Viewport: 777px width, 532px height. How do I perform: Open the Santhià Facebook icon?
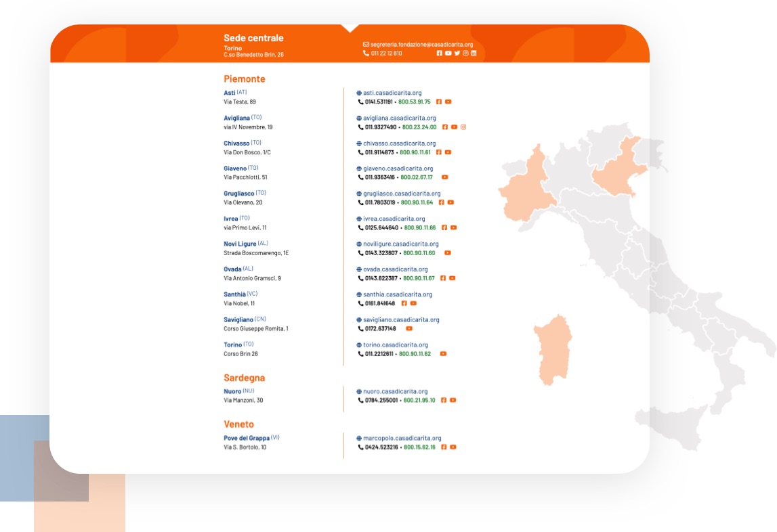[x=404, y=303]
